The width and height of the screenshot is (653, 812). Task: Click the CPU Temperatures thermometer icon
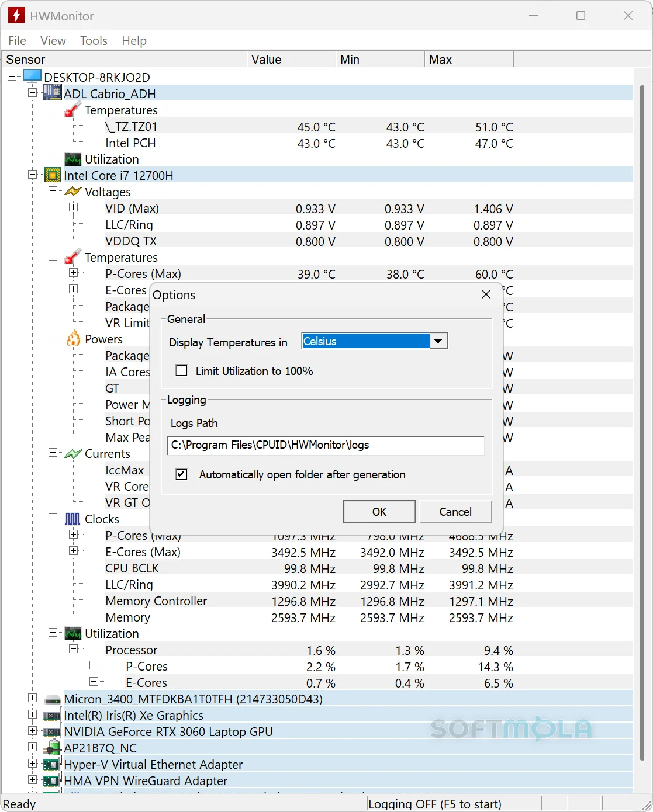tap(72, 257)
